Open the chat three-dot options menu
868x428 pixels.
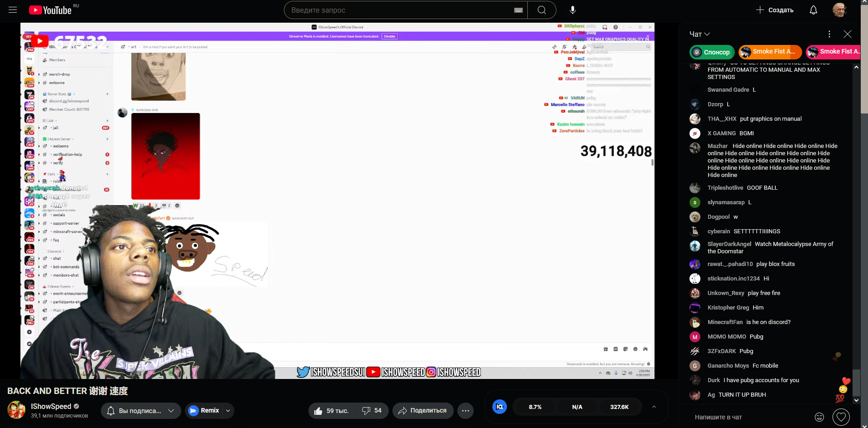point(829,34)
